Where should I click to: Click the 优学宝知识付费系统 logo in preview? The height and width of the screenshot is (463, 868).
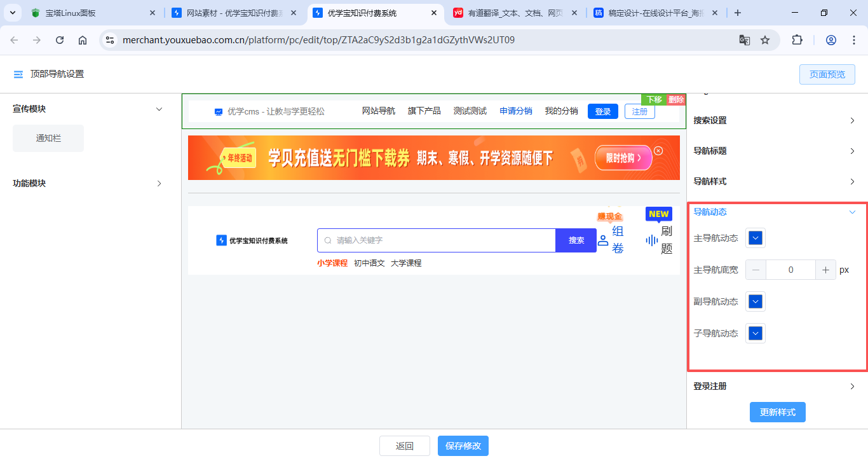[x=252, y=240]
